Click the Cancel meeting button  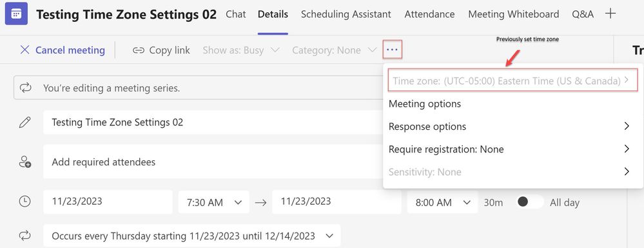(x=63, y=50)
